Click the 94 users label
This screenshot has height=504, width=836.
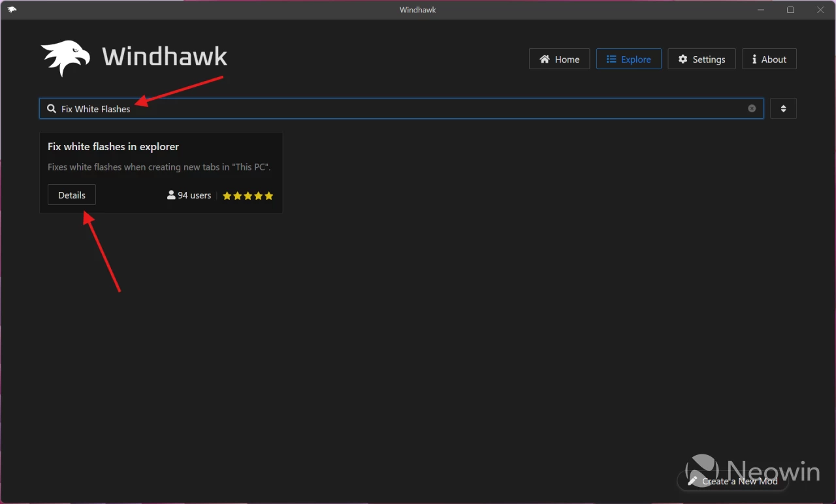click(194, 195)
